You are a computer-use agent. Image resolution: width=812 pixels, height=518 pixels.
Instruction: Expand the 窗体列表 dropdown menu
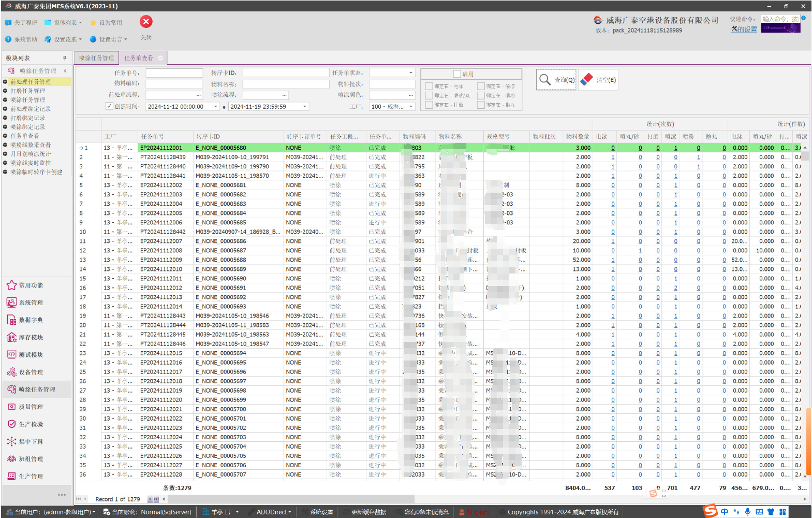63,23
